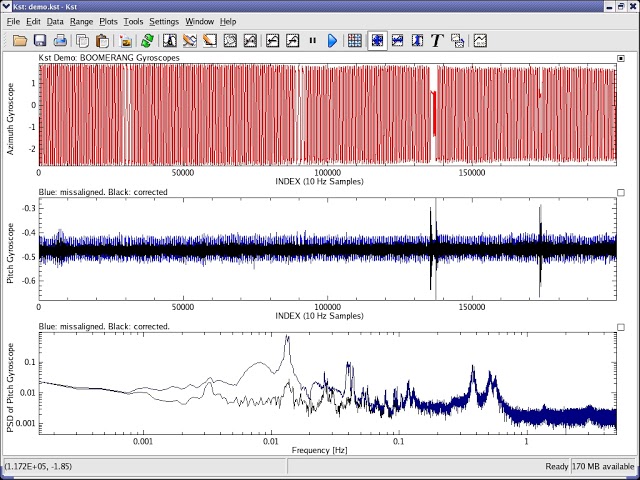
Task: Select the XY zoom mouse mode icon
Action: point(378,40)
